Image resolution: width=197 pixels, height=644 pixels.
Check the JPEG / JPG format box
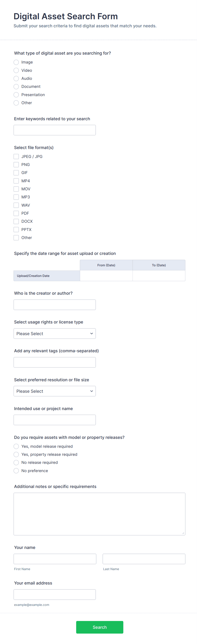click(16, 156)
